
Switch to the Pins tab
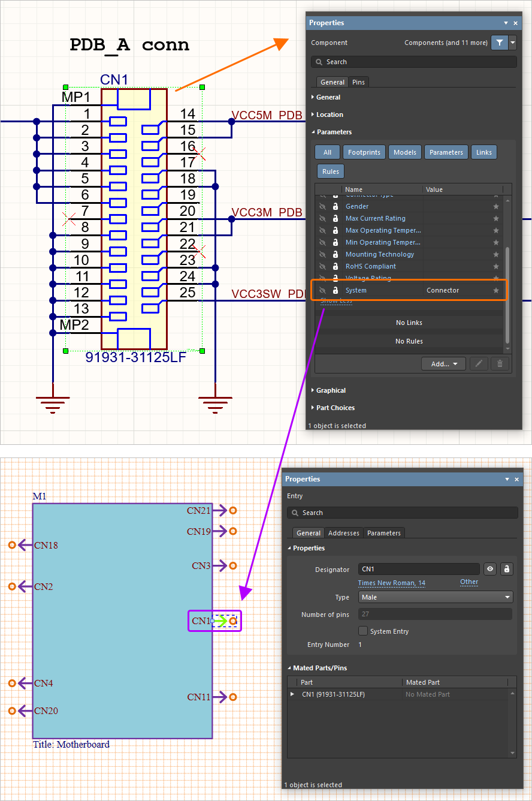pos(358,82)
